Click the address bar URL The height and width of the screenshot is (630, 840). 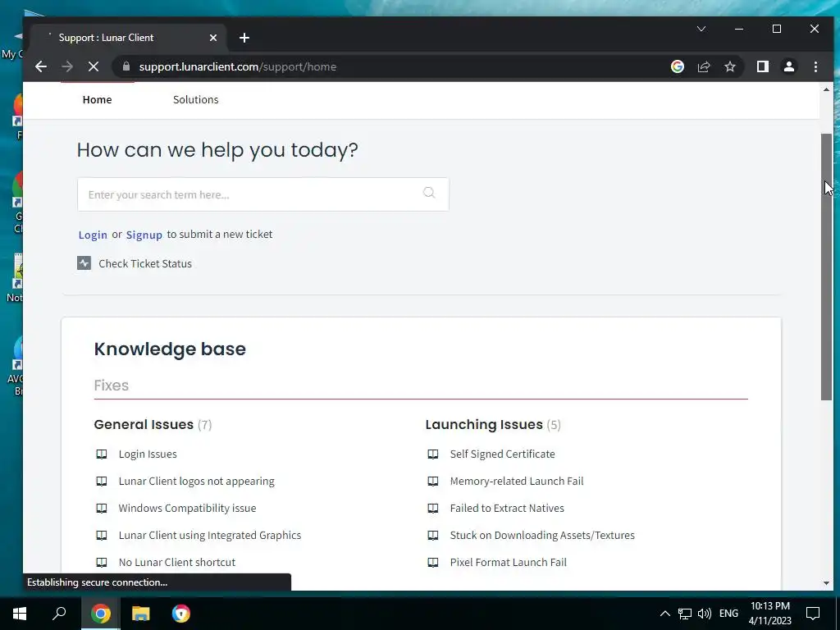238,67
